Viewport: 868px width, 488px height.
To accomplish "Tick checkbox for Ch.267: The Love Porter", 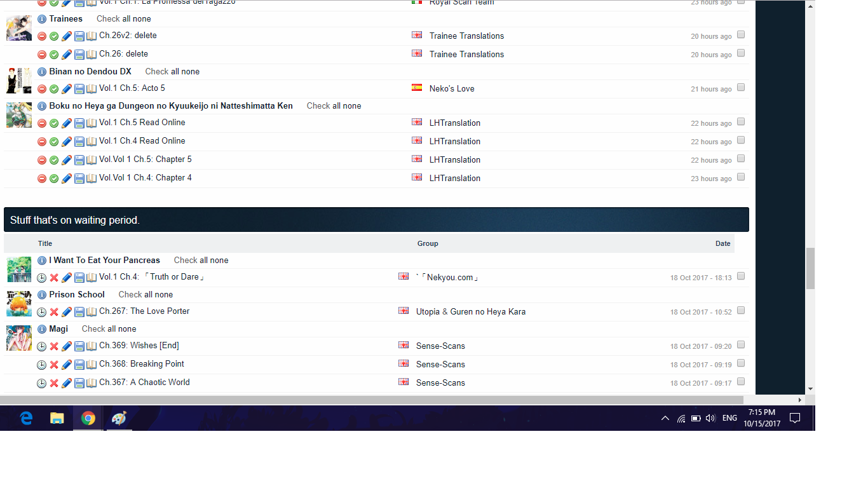I will click(741, 311).
